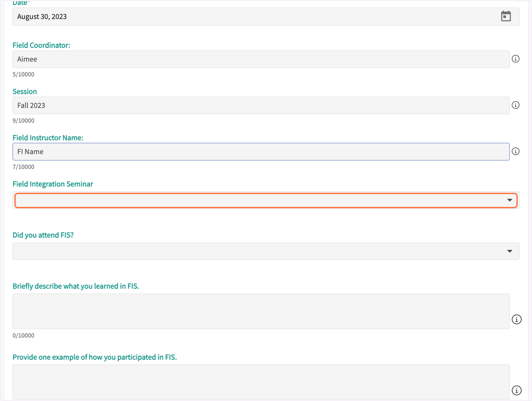Click Provide one example of participation label
This screenshot has width=532, height=401.
click(94, 357)
